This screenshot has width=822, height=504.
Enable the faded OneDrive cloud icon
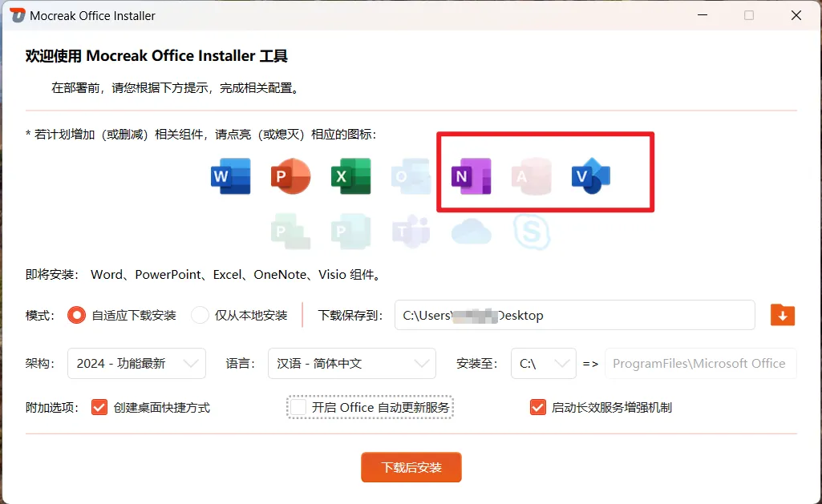[x=472, y=232]
